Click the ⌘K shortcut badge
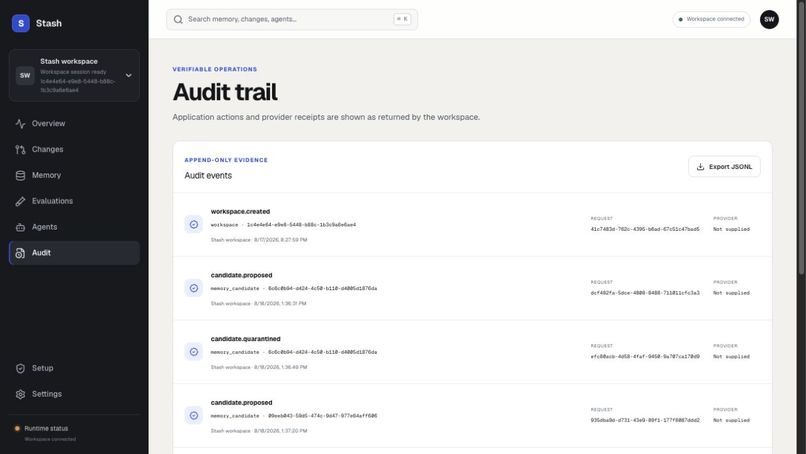 tap(402, 19)
